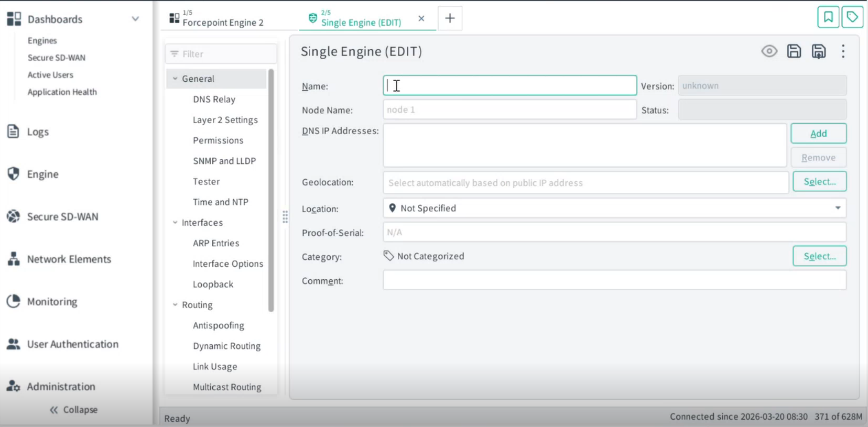Image resolution: width=868 pixels, height=427 pixels.
Task: Click the panel splitter handle
Action: 285,217
